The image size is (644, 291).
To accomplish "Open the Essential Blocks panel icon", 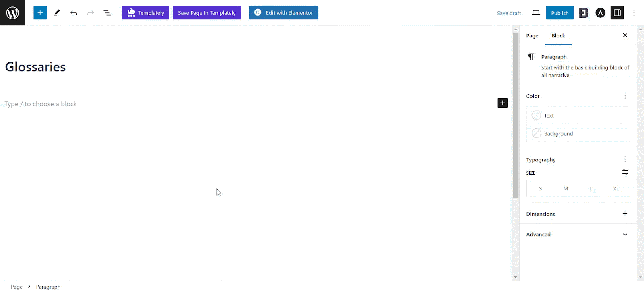I will coord(583,12).
